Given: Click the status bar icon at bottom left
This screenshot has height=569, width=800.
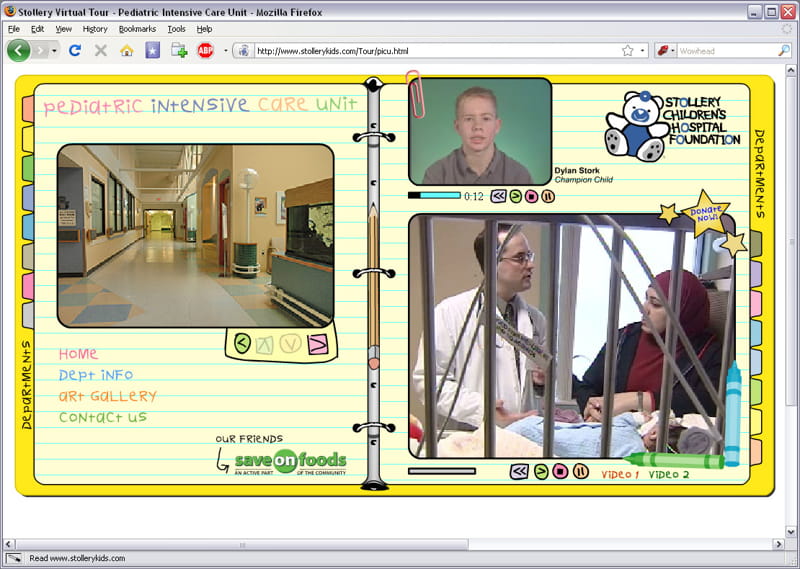Looking at the screenshot, I should pyautogui.click(x=14, y=558).
